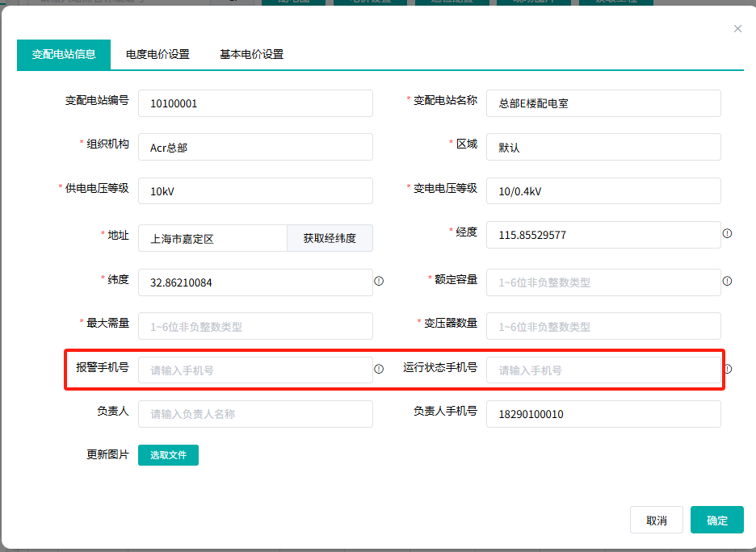756x552 pixels.
Task: Click the info icon next to 额定容量 field
Action: pyautogui.click(x=727, y=282)
